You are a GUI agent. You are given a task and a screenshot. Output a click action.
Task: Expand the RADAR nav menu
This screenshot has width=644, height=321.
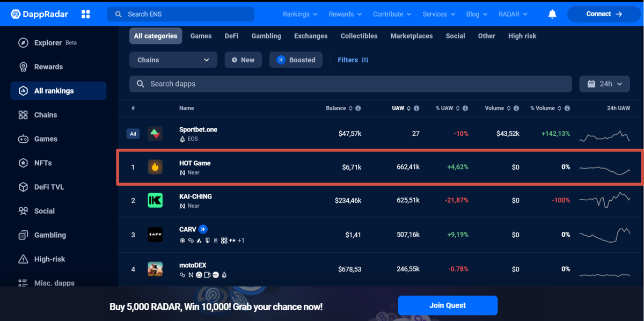[x=513, y=14]
